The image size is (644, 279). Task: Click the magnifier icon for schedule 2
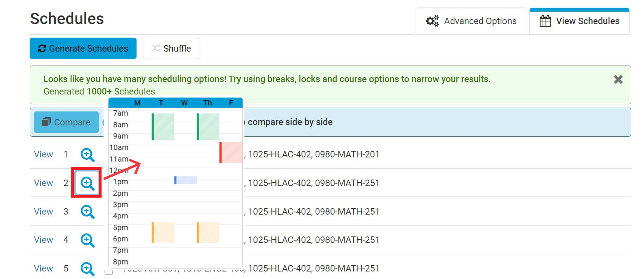coord(87,183)
